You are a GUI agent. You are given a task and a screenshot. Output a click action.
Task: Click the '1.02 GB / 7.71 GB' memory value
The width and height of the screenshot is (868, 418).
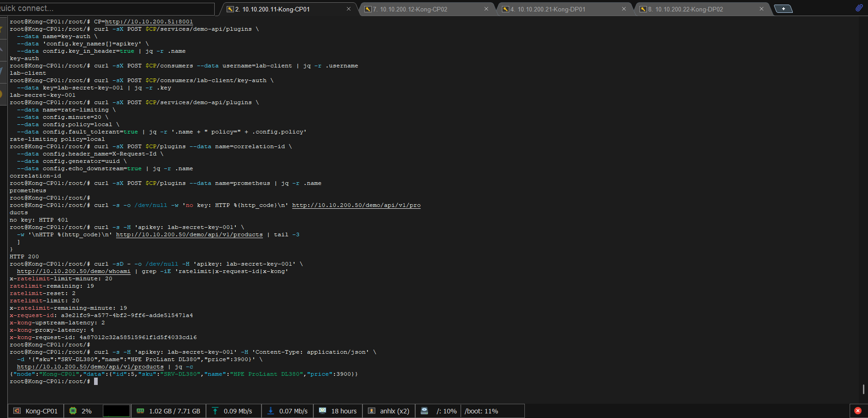click(175, 411)
